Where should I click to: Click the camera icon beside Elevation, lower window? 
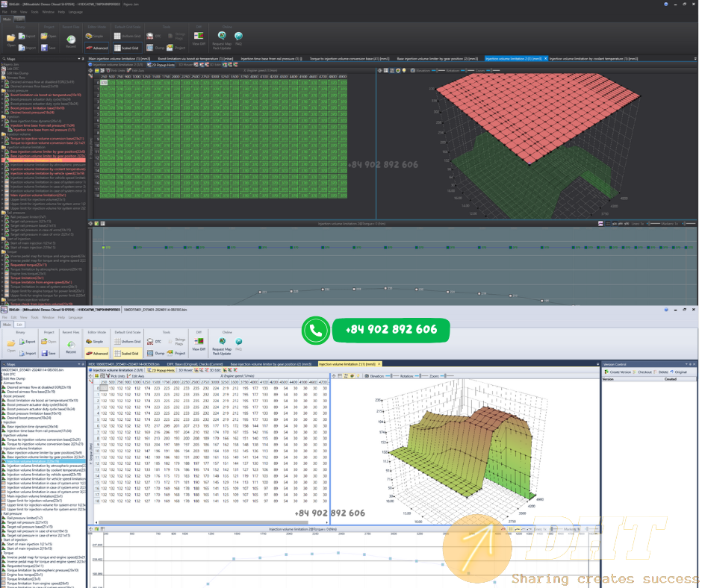[x=367, y=376]
